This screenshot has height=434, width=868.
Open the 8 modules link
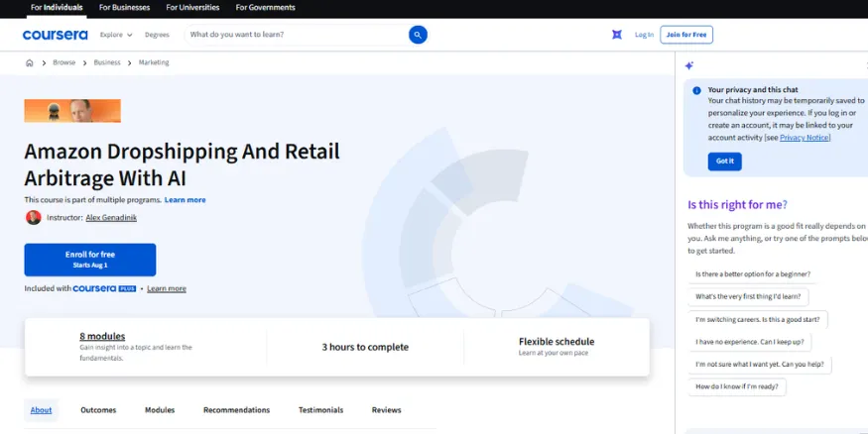tap(102, 336)
